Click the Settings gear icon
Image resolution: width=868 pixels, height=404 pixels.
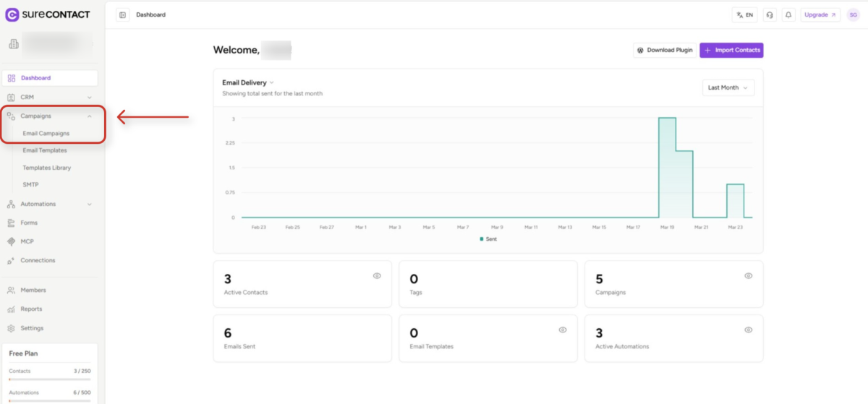(12, 328)
